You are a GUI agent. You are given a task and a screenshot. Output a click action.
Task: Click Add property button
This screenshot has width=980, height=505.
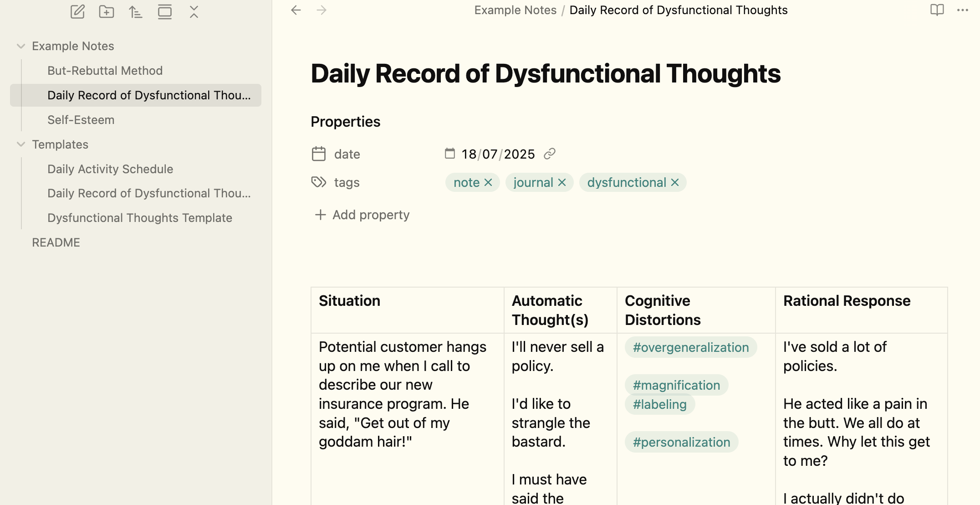pos(362,215)
